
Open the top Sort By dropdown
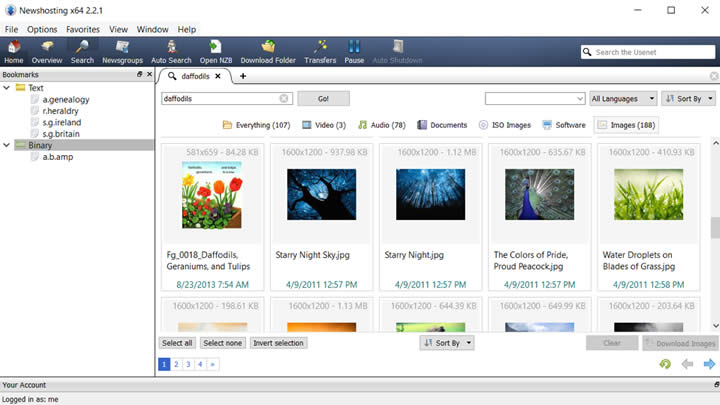689,99
